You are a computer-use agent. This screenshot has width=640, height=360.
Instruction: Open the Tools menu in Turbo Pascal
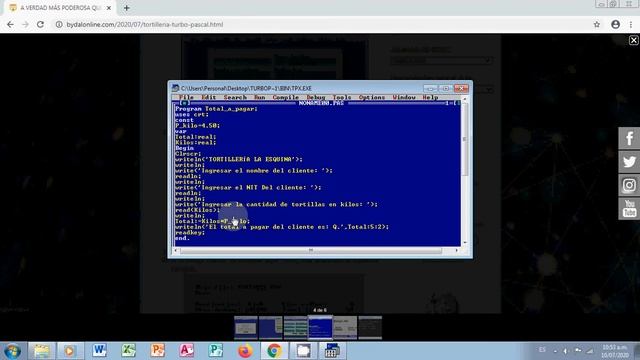coord(342,97)
